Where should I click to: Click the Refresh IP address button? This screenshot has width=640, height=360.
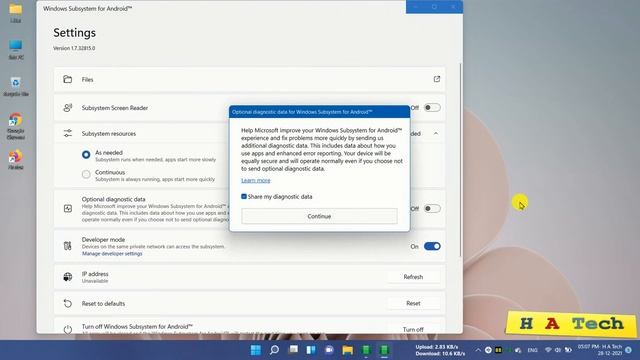pyautogui.click(x=413, y=277)
